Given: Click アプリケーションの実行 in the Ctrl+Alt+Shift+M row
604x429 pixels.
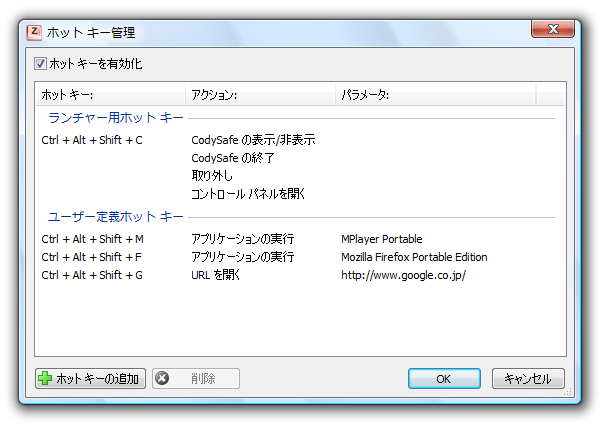Looking at the screenshot, I should (x=243, y=239).
